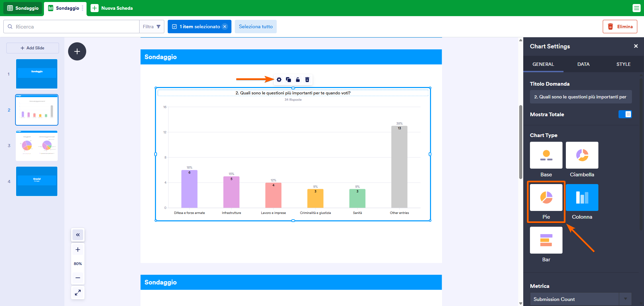This screenshot has width=644, height=306.
Task: Toggle the Mostra Totale switch
Action: [x=625, y=114]
